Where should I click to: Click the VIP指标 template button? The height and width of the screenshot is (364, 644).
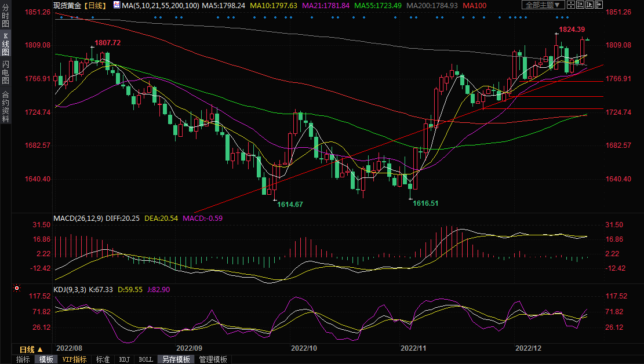[74, 359]
